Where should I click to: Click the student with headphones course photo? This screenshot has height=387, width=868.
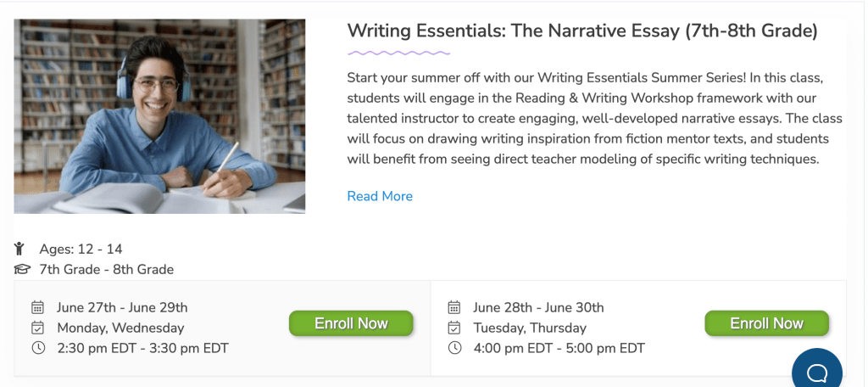pyautogui.click(x=159, y=116)
